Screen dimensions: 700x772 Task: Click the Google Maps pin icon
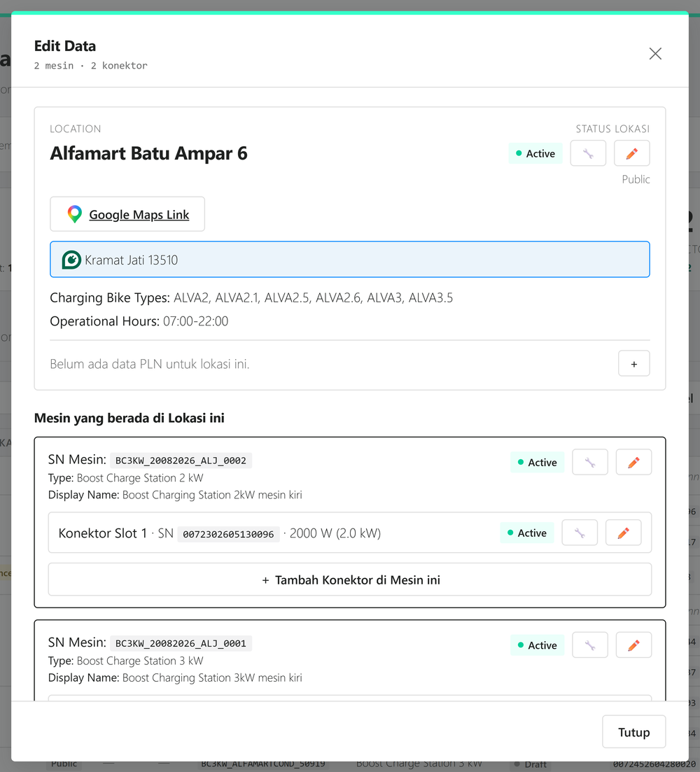pyautogui.click(x=74, y=214)
